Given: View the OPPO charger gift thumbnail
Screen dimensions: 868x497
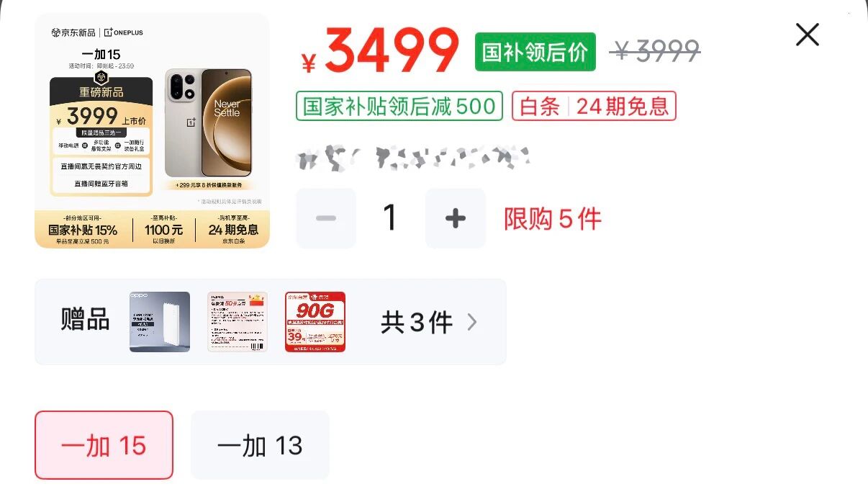Looking at the screenshot, I should 160,322.
